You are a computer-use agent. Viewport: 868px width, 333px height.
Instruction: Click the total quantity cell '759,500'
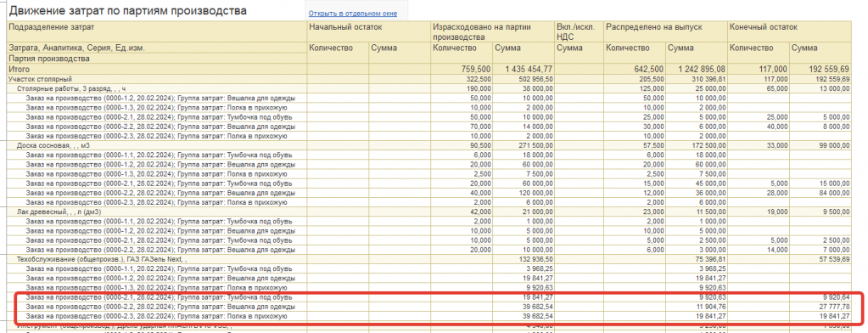(x=475, y=70)
